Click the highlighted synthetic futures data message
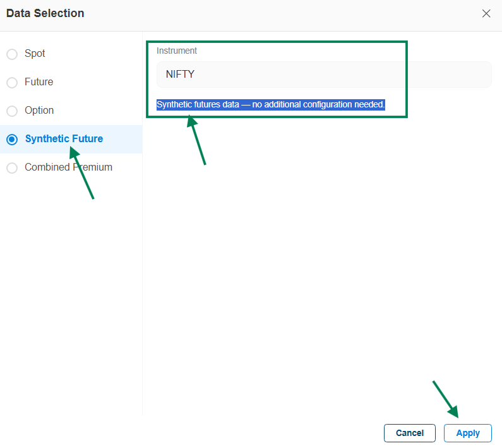 (270, 104)
